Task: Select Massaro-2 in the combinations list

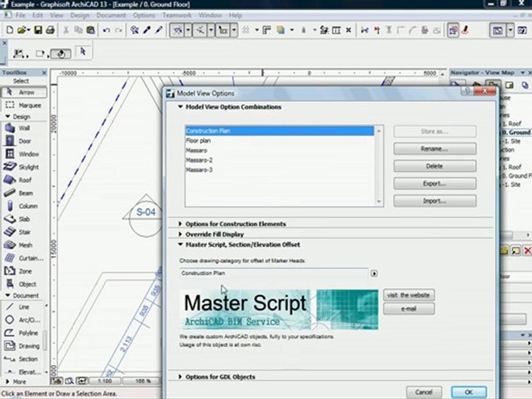Action: (x=199, y=160)
